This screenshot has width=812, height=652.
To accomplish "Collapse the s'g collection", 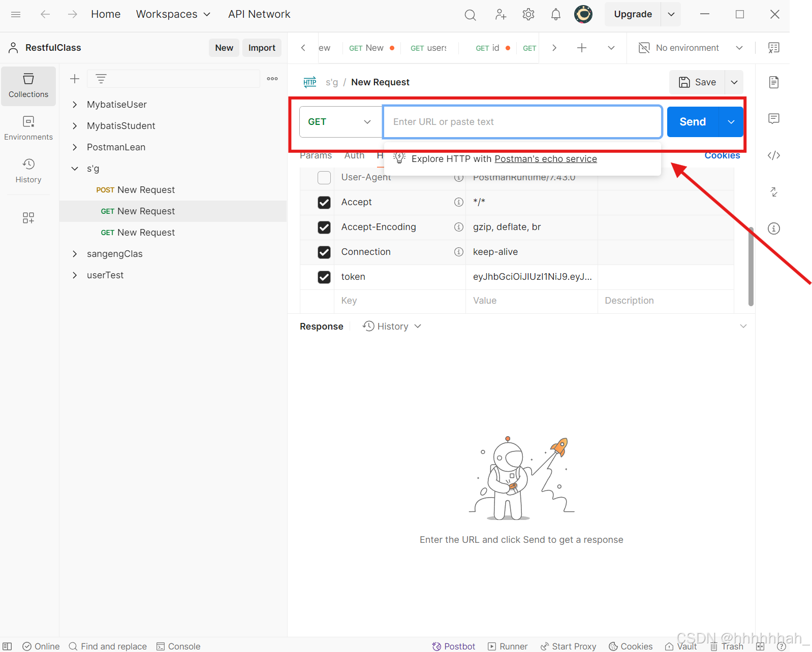I will 75,169.
